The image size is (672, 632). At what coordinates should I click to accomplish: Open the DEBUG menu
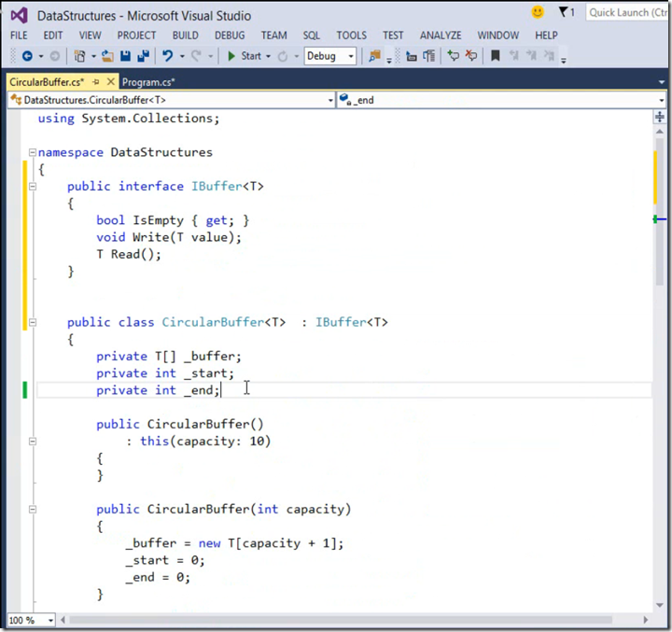click(230, 35)
